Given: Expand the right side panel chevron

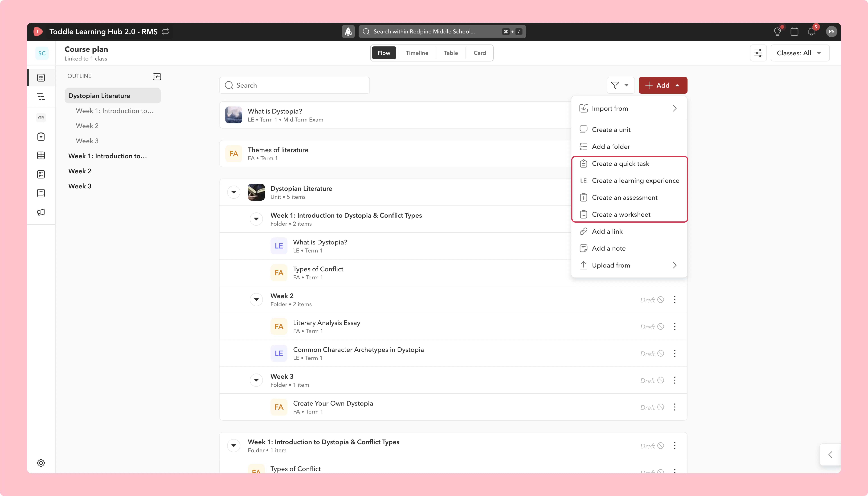Looking at the screenshot, I should coord(830,454).
